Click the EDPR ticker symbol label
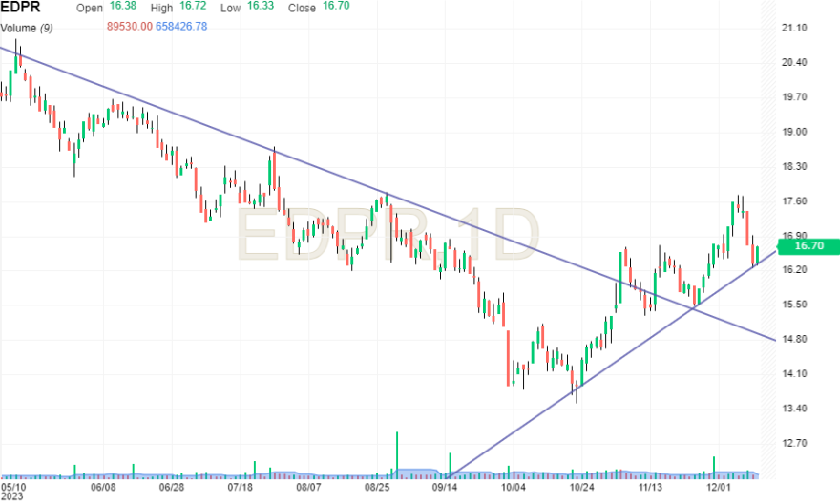The width and height of the screenshot is (840, 504). tap(20, 8)
